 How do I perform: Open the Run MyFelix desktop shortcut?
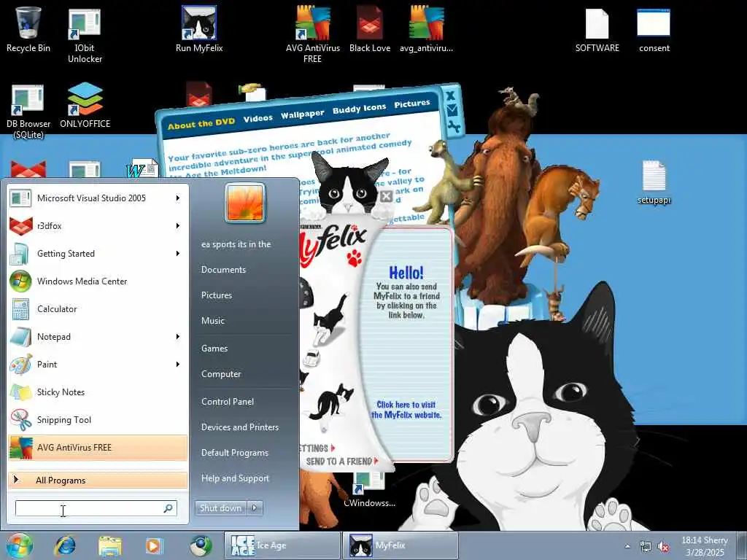coord(199,29)
